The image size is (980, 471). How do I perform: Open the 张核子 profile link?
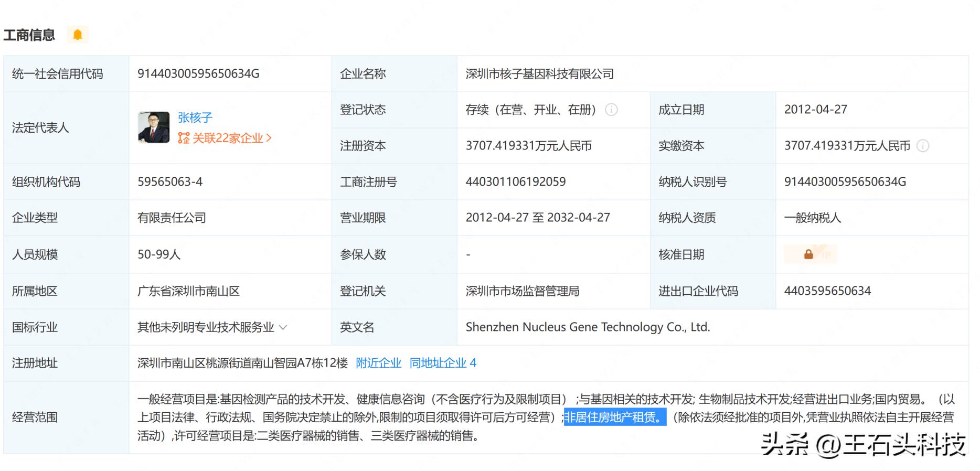[x=195, y=117]
